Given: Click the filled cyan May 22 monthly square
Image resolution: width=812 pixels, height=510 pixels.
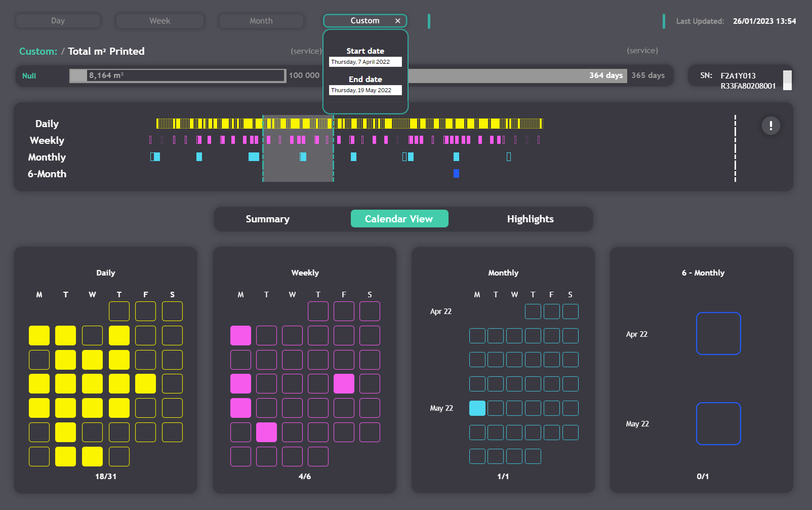Looking at the screenshot, I should [477, 408].
